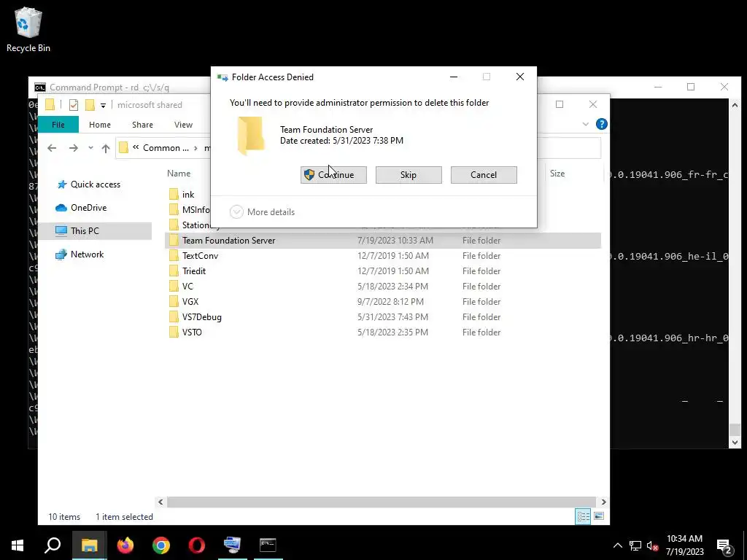Click the muted volume tray icon
This screenshot has height=560, width=747.
point(652,545)
